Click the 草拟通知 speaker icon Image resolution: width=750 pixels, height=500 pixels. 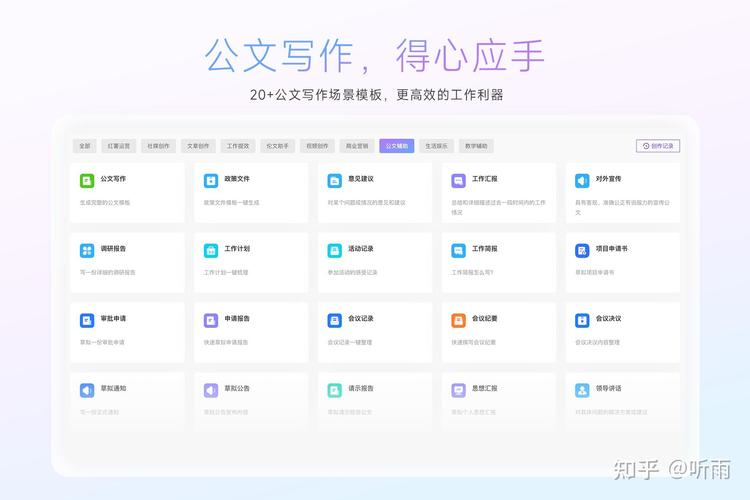[x=87, y=390]
